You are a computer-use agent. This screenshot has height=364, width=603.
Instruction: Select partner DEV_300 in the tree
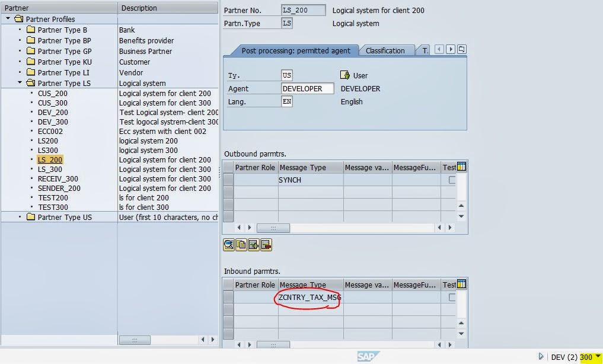click(53, 122)
